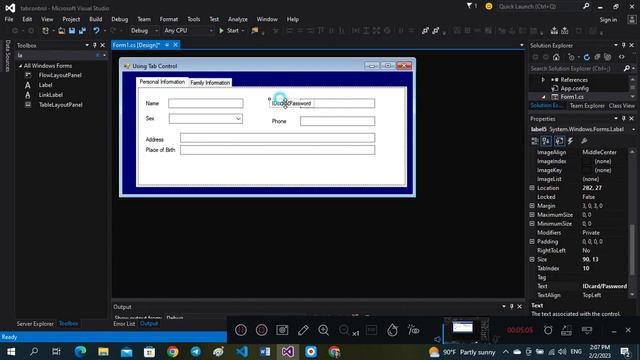Switch to the Error List tab
Image resolution: width=640 pixels, height=360 pixels.
point(124,324)
